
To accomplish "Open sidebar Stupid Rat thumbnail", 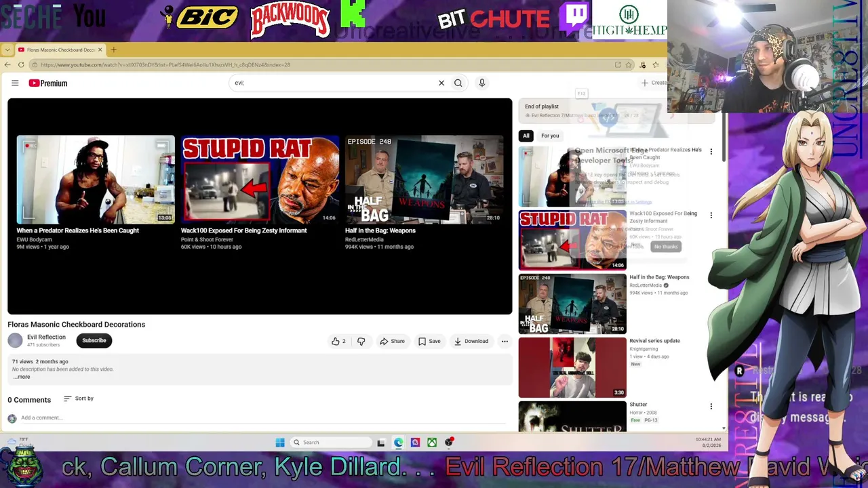I will tap(572, 240).
